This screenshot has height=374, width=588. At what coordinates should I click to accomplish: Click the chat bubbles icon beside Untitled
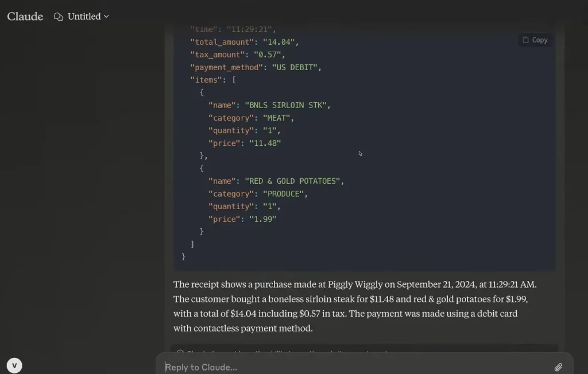click(x=58, y=17)
